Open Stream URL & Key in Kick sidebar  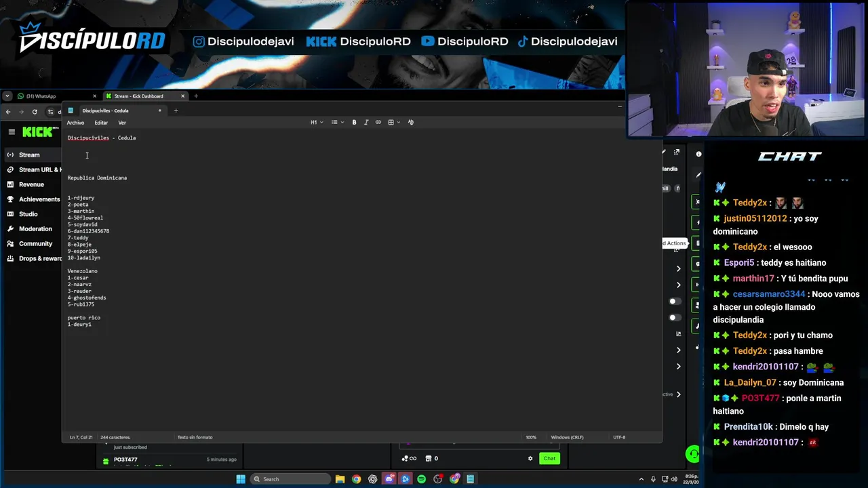pos(34,170)
